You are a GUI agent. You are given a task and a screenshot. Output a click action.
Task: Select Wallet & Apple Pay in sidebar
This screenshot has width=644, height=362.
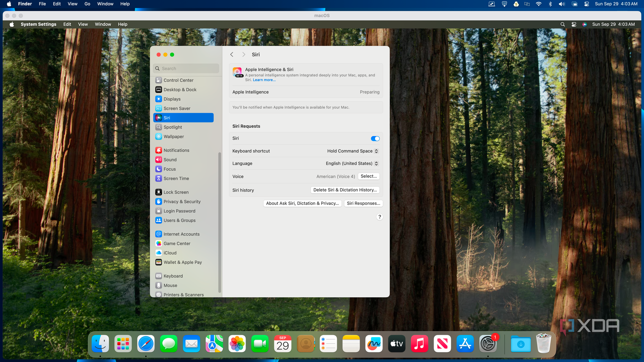pyautogui.click(x=183, y=262)
